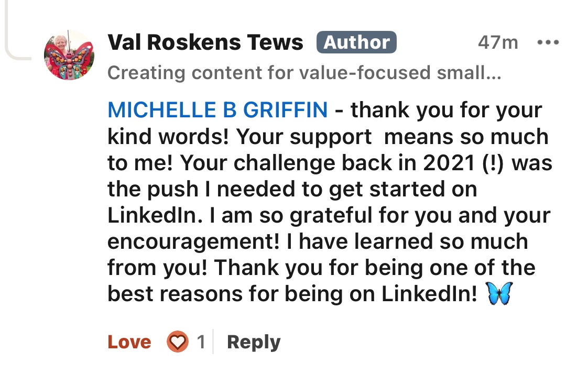Reply to Val's comment
Viewport: 588px width, 385px height.
[x=254, y=342]
